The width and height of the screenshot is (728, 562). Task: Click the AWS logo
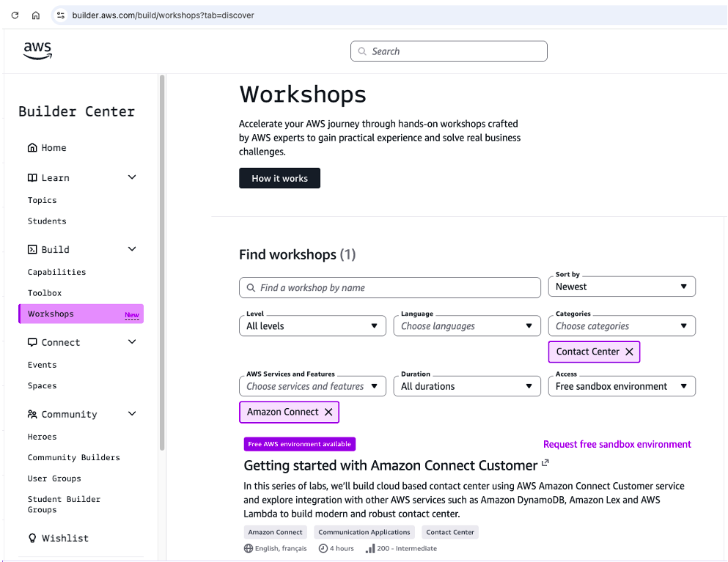click(x=37, y=51)
